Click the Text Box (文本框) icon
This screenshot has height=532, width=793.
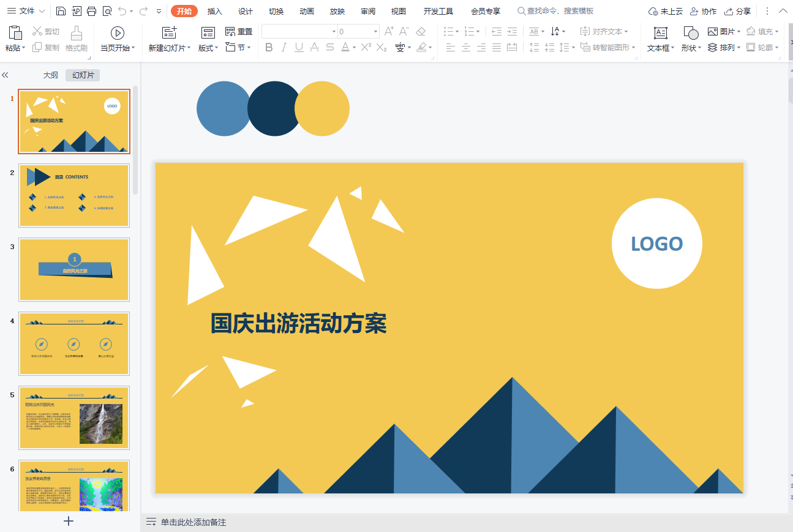[x=661, y=33]
